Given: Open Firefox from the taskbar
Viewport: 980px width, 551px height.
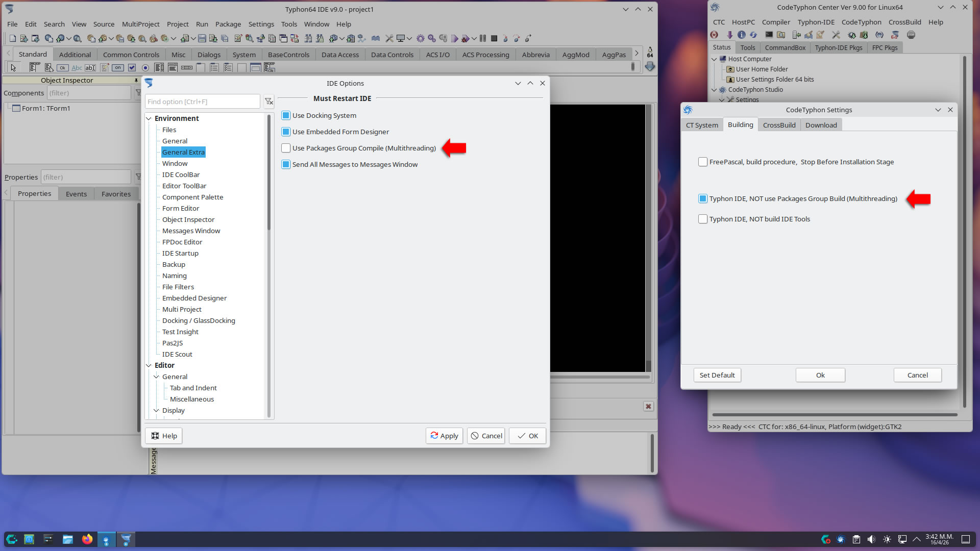Looking at the screenshot, I should [x=87, y=539].
